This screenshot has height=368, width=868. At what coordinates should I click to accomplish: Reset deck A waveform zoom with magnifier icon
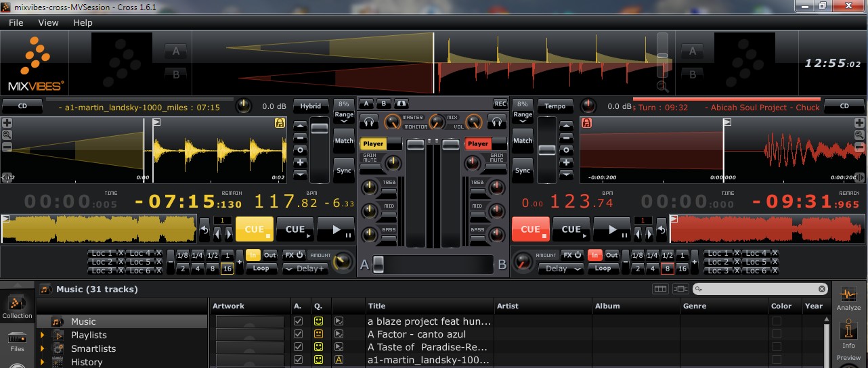[7, 135]
